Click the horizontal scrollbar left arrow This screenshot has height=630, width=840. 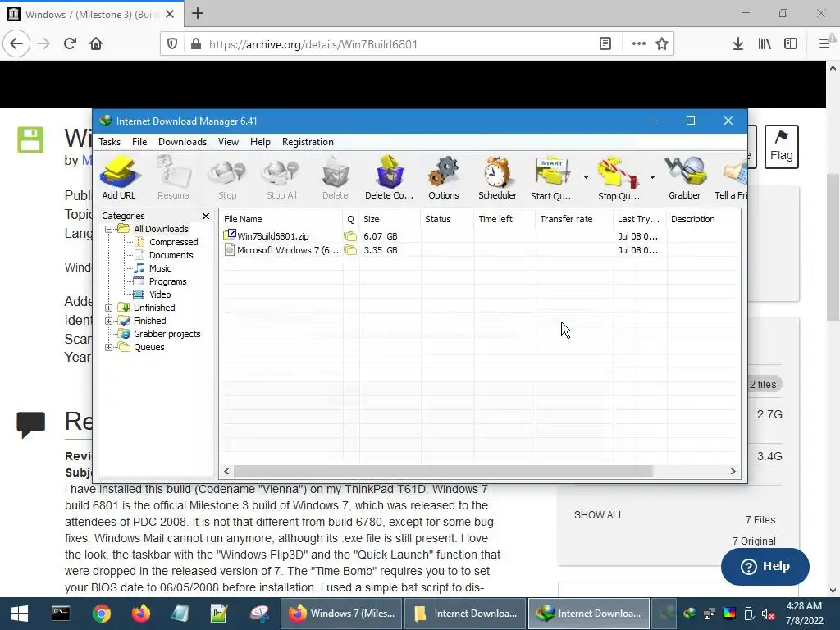(x=226, y=472)
